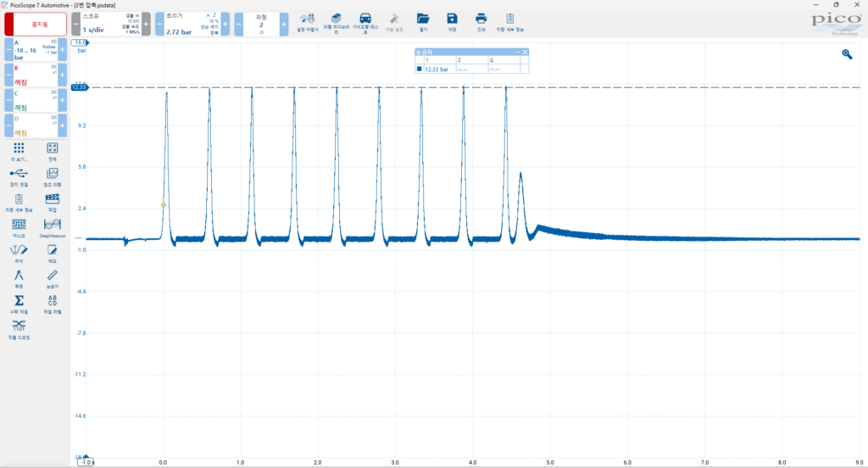Screen dimensions: 868x468
Task: Select the Serial decoding (직렬 디코딩) icon
Action: click(x=19, y=327)
